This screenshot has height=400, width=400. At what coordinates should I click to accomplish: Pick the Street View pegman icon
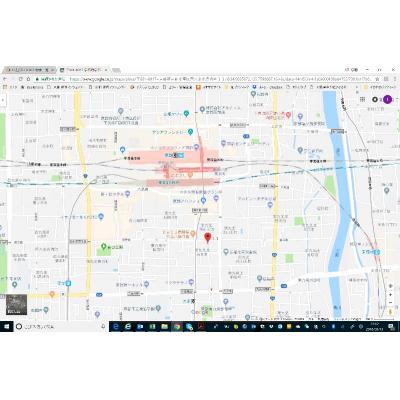[391, 312]
